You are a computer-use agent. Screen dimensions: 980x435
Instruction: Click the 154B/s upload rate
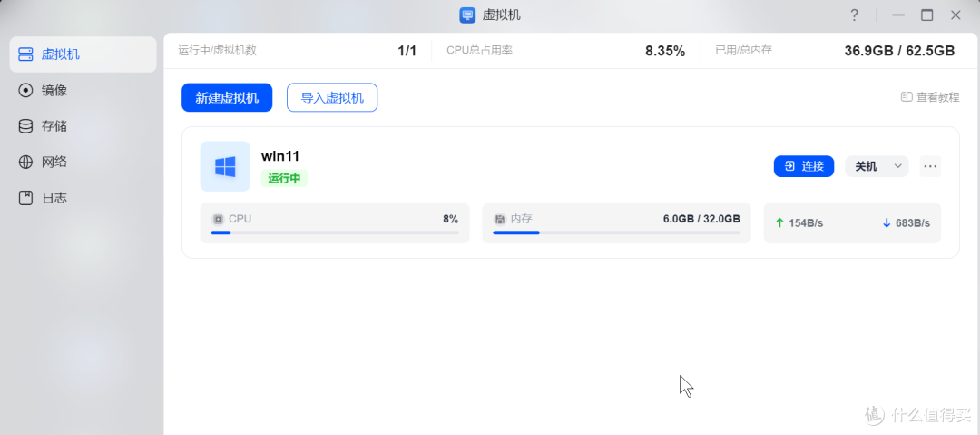point(806,222)
